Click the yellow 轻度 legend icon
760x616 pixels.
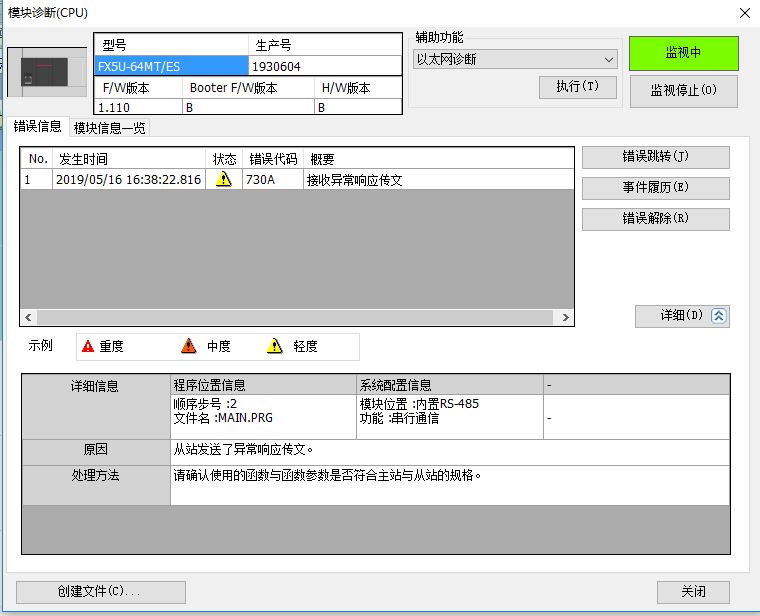click(275, 346)
